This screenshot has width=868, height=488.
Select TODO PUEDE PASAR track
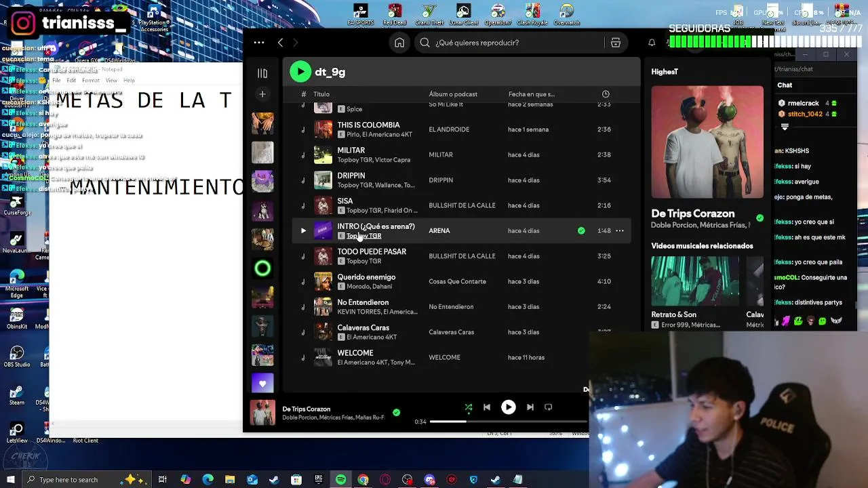click(x=372, y=251)
